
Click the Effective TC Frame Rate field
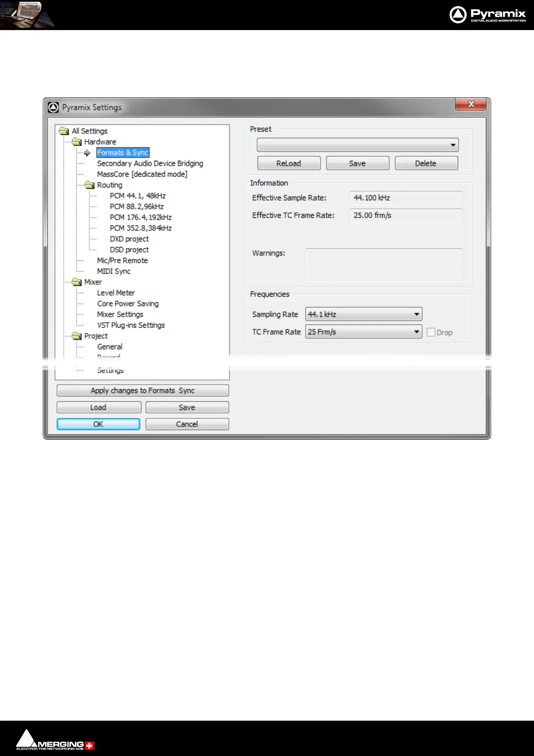[x=406, y=215]
